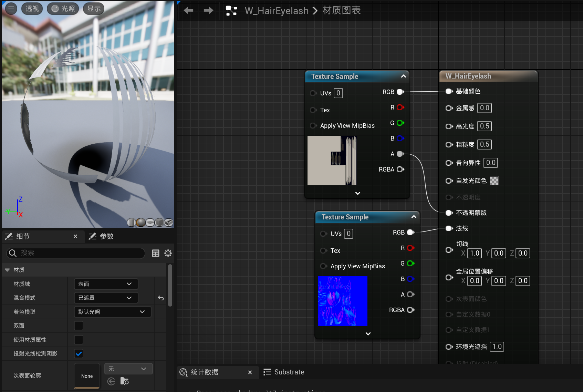Image resolution: width=583 pixels, height=392 pixels.
Task: Open details panel settings gear
Action: pyautogui.click(x=168, y=253)
